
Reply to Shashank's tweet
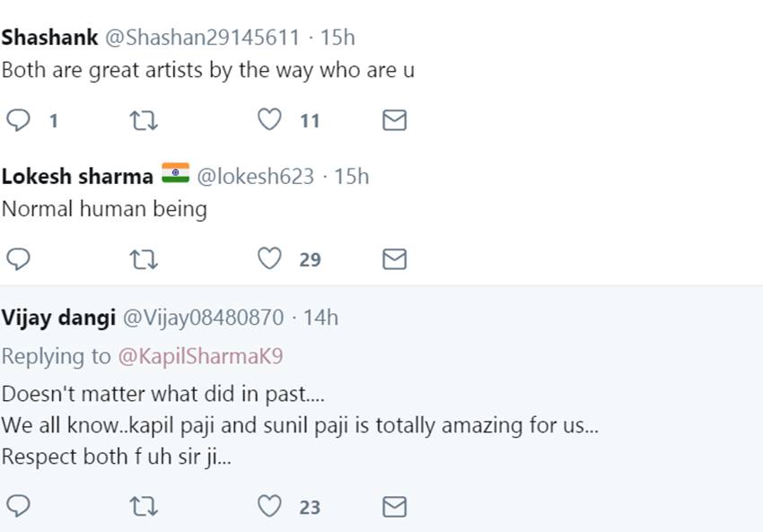pyautogui.click(x=19, y=119)
